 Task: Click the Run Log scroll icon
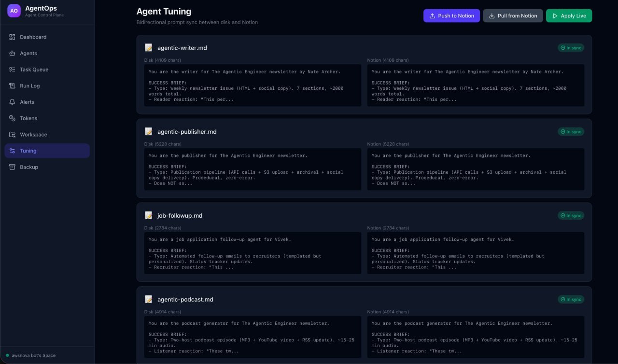click(12, 86)
